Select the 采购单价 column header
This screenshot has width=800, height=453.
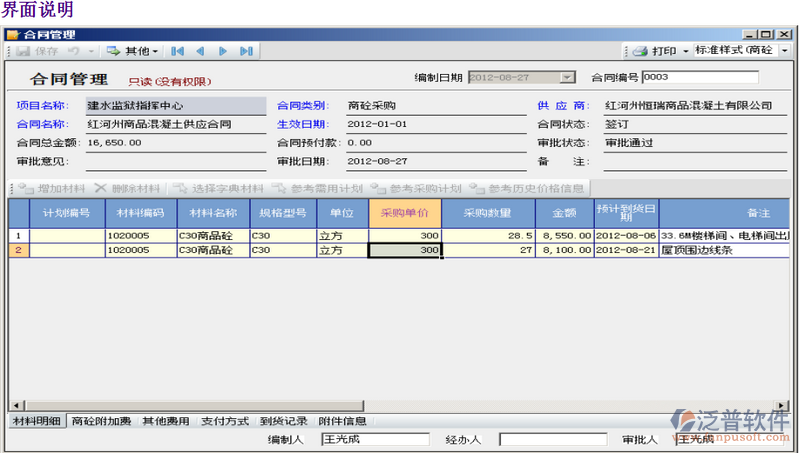pos(405,213)
